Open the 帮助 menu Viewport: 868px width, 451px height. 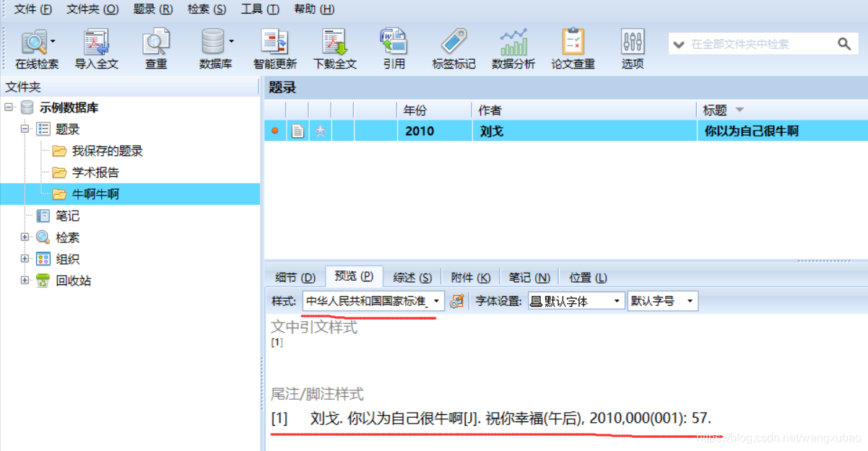[314, 9]
